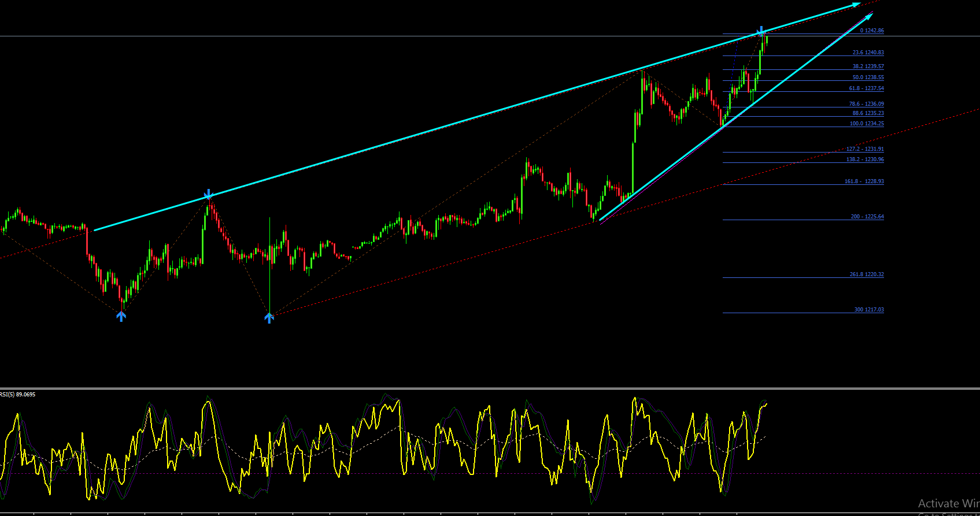Pick the "261.8 1220.32" extension label
The image size is (980, 516).
pos(867,274)
